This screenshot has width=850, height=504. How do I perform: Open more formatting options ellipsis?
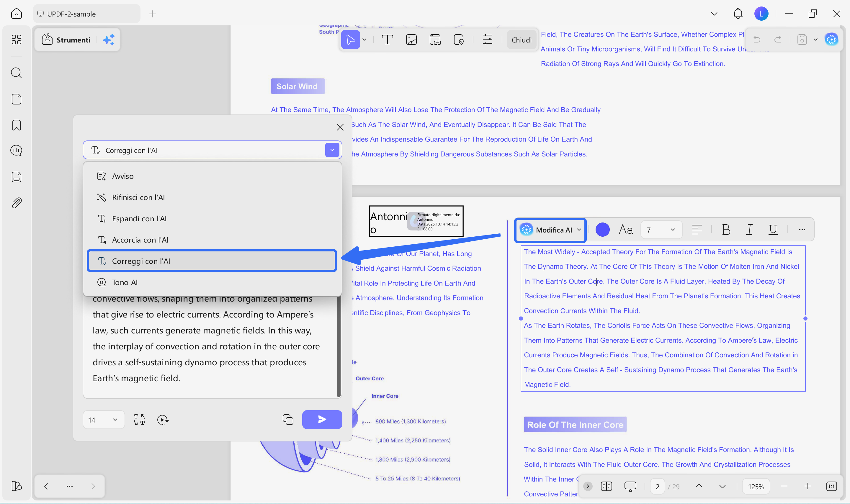click(x=802, y=230)
